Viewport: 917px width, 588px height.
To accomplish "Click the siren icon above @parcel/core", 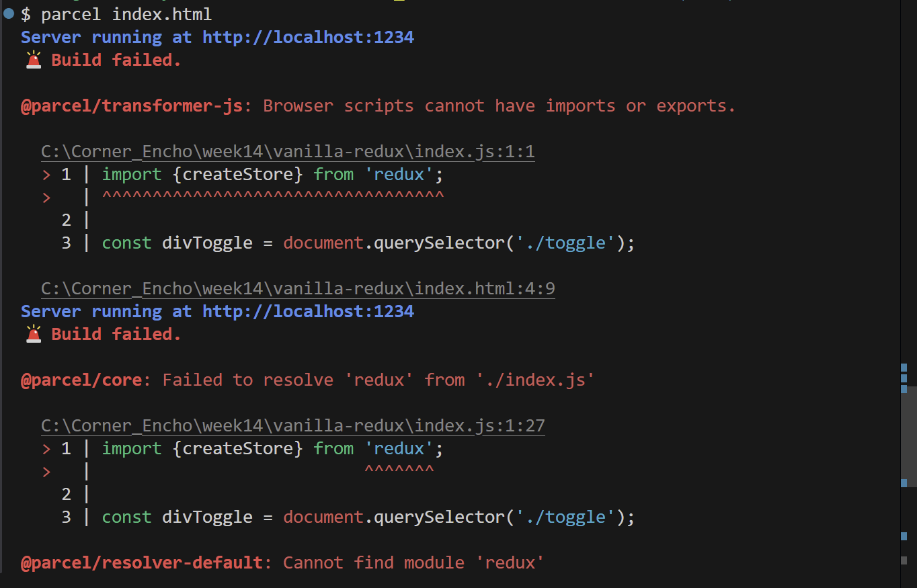I will [33, 333].
